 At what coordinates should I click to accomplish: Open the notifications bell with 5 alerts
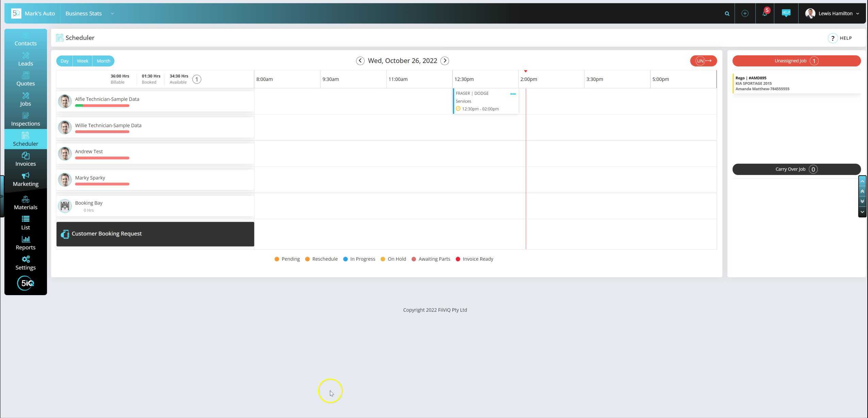click(x=765, y=13)
